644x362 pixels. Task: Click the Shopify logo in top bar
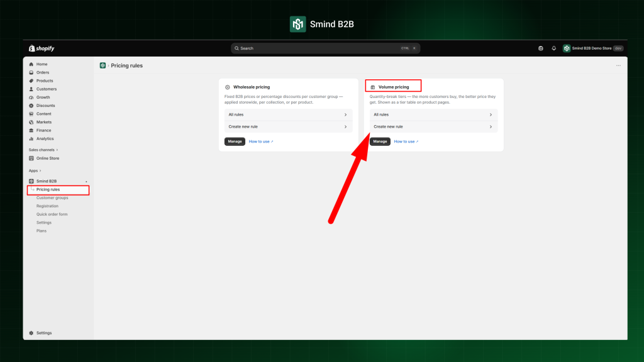(42, 48)
